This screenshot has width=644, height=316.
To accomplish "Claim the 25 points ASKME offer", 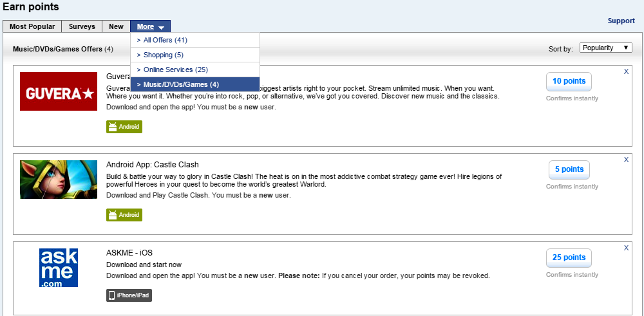I will click(569, 257).
